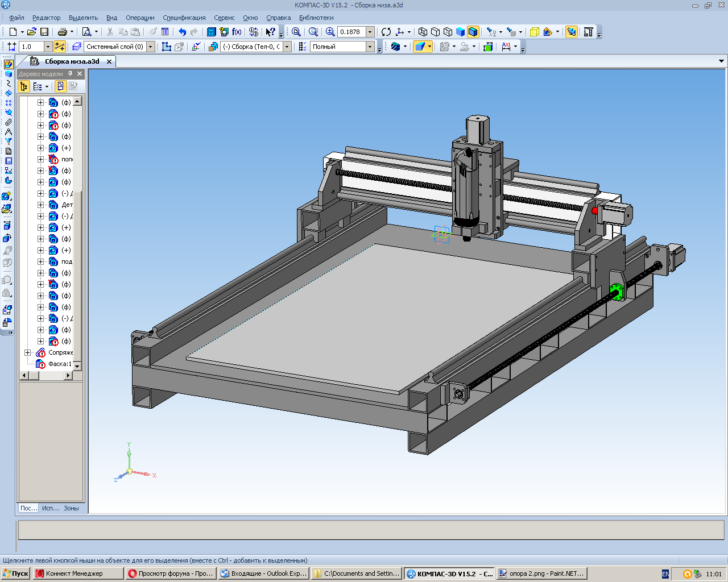Viewport: 728px width, 582px height.
Task: Toggle the model tree structure view button
Action: (23, 86)
